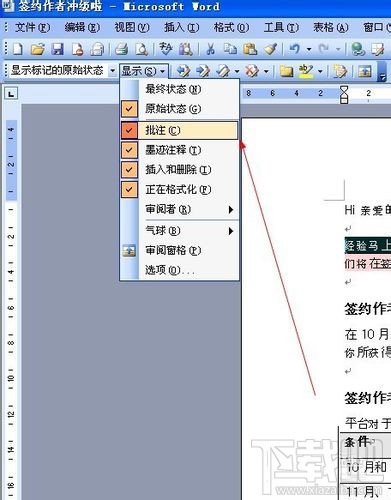This screenshot has height=500, width=391.
Task: Click the tab stop selector in the ruler corner
Action: tap(11, 94)
